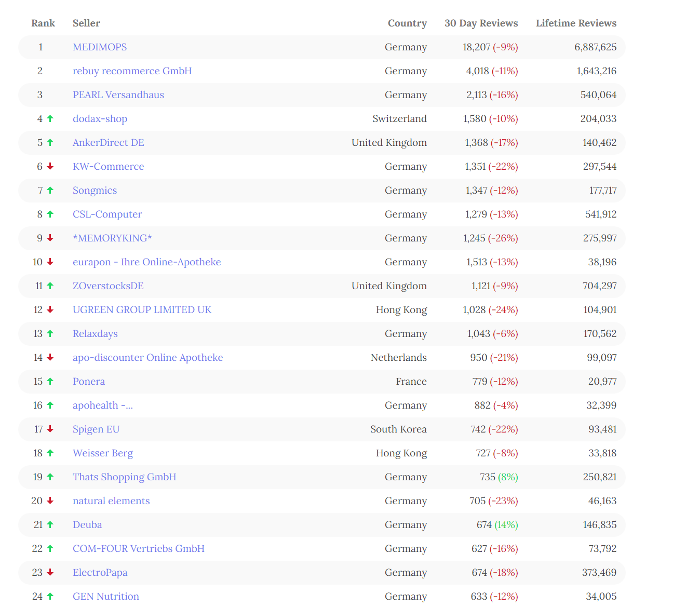Open UGREEN GROUP LIMITED UK link
The image size is (700, 608).
tap(142, 310)
